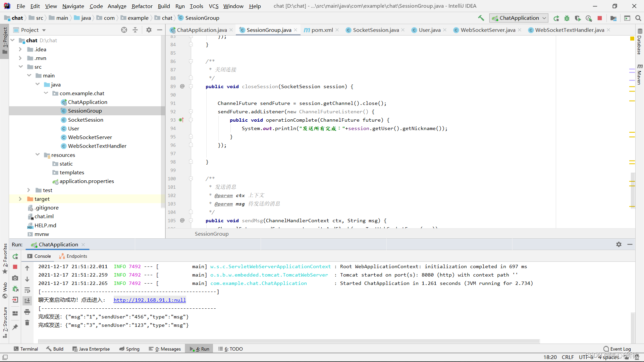This screenshot has height=362, width=644.
Task: Click CRLF line separator in status bar
Action: [568, 357]
